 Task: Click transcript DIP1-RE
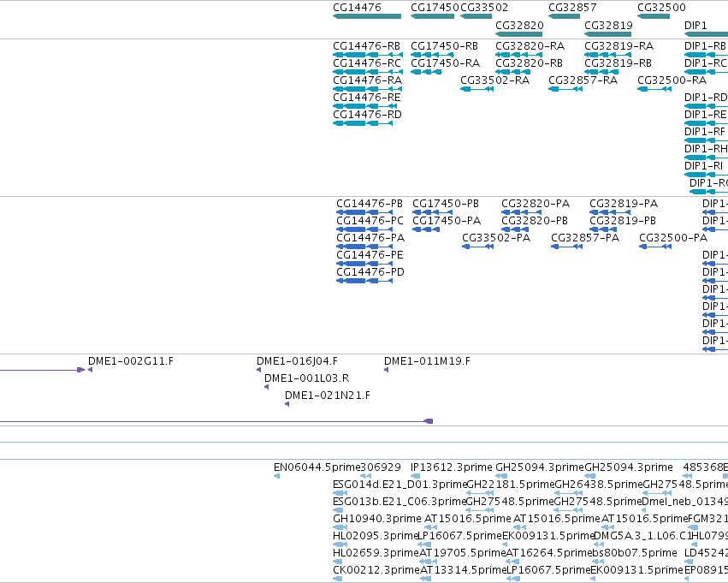706,123
